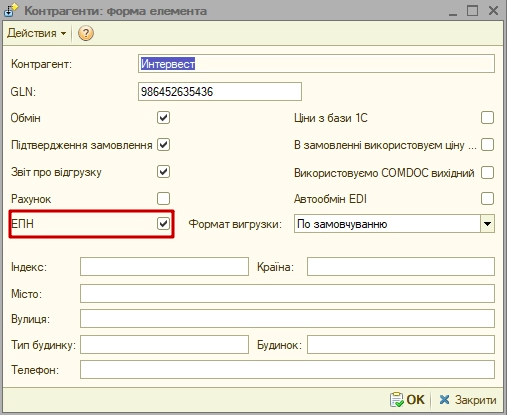Uncheck the Обмін checkbox
Image resolution: width=507 pixels, height=415 pixels.
click(x=163, y=118)
